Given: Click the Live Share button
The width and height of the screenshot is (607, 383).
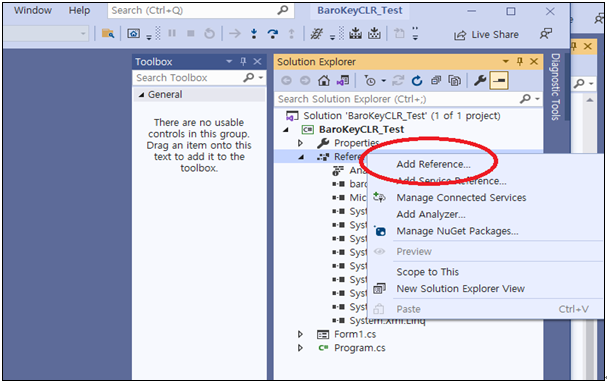Looking at the screenshot, I should 486,35.
